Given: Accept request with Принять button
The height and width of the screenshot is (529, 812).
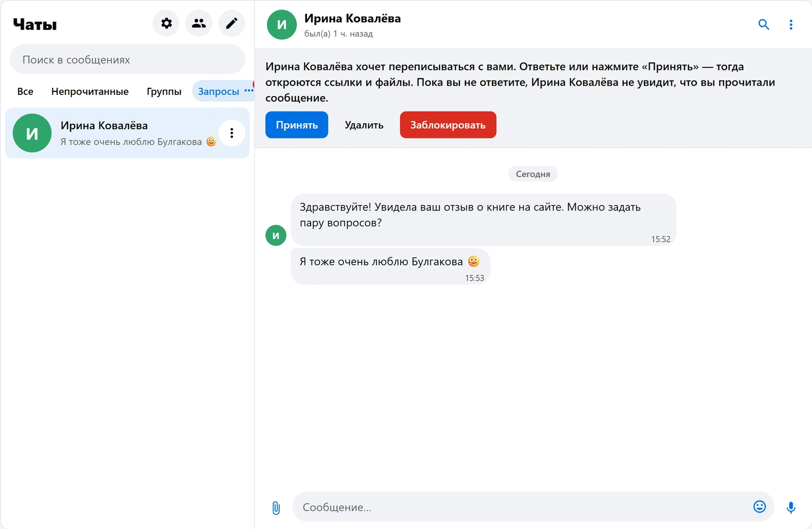Looking at the screenshot, I should click(x=297, y=125).
